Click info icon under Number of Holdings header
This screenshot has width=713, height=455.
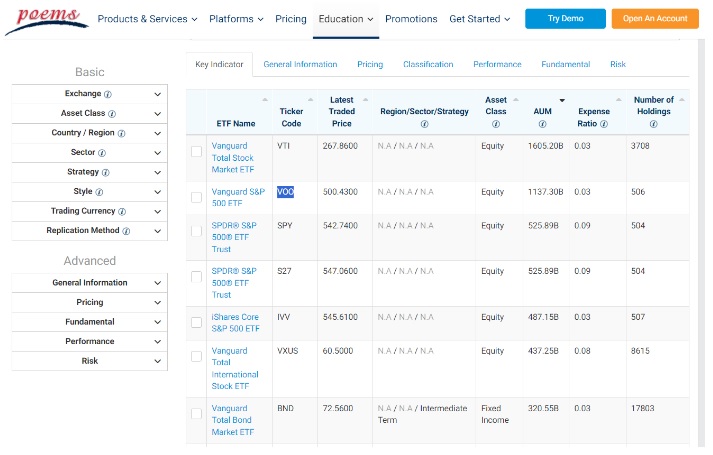(653, 124)
